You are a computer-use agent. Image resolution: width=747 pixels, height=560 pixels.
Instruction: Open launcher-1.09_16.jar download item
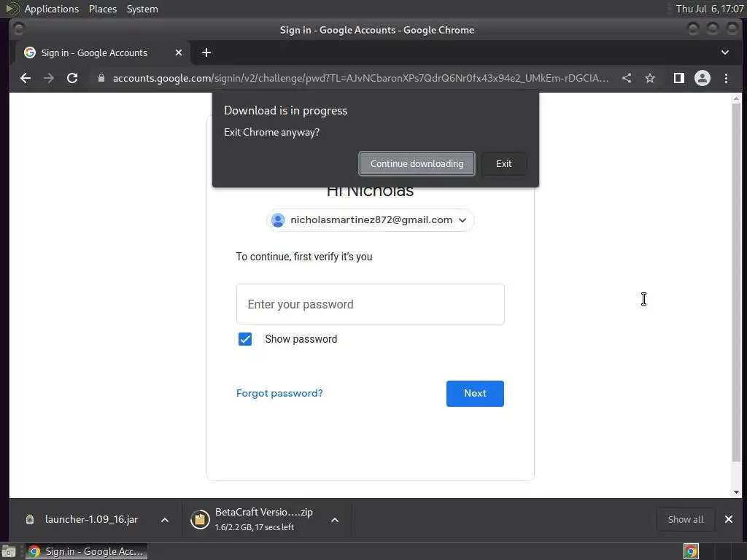point(91,519)
